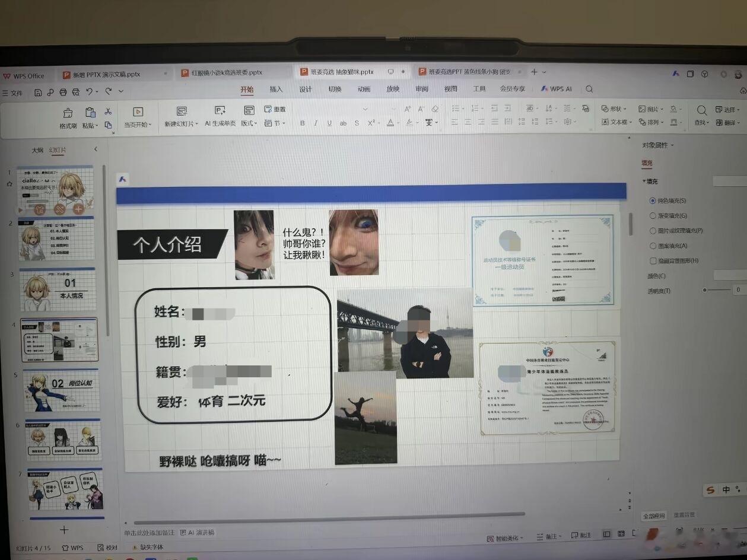This screenshot has width=747, height=560.
Task: Click the underline U icon
Action: click(x=329, y=123)
